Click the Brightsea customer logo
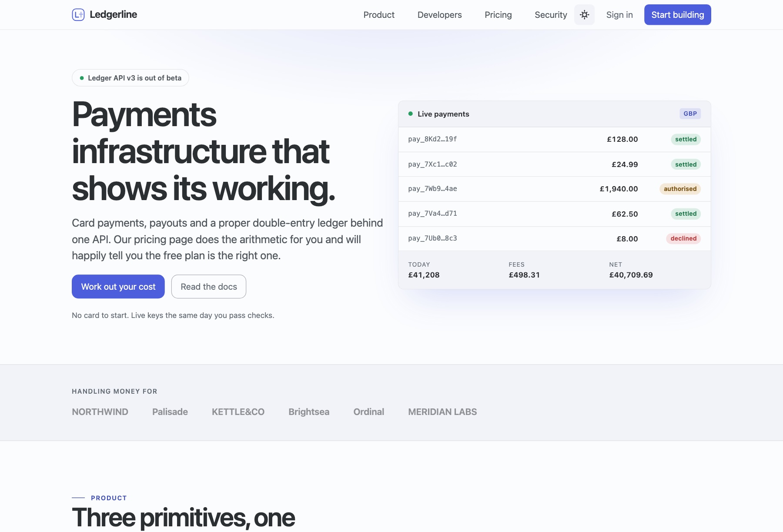The width and height of the screenshot is (783, 532). (x=309, y=412)
